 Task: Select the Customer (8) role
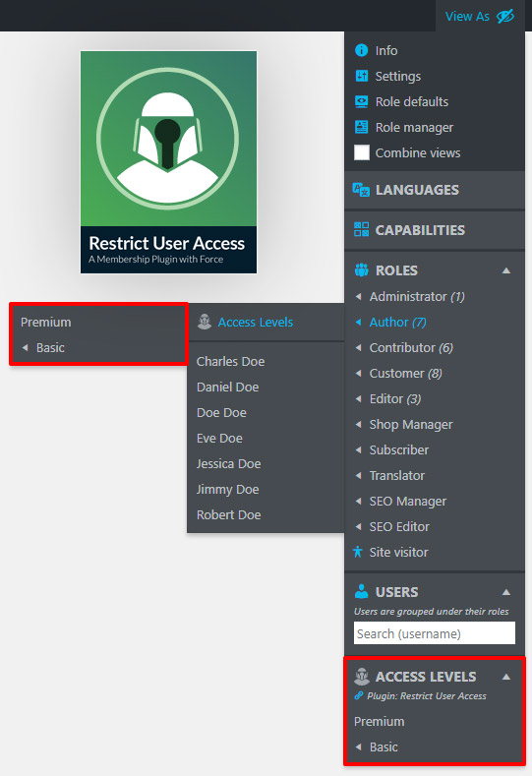tap(406, 373)
